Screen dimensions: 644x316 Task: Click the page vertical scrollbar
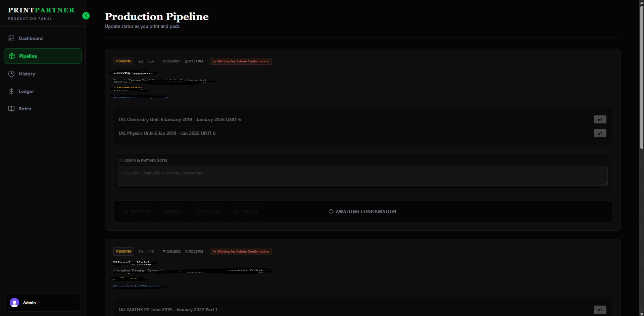(642, 77)
